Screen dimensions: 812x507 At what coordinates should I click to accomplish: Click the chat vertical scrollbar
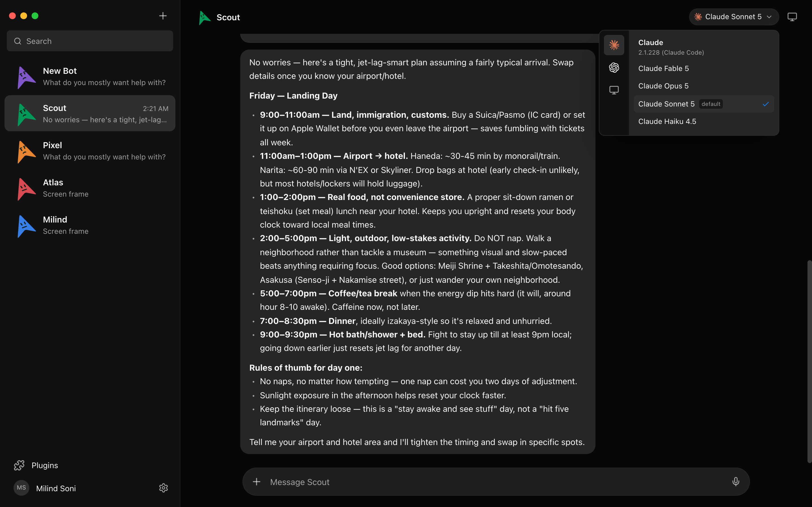click(809, 361)
